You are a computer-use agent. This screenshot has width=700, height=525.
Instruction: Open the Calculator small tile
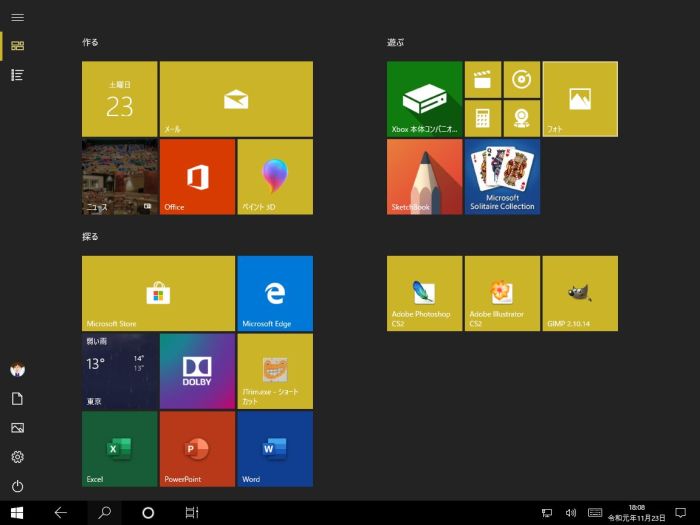(482, 118)
